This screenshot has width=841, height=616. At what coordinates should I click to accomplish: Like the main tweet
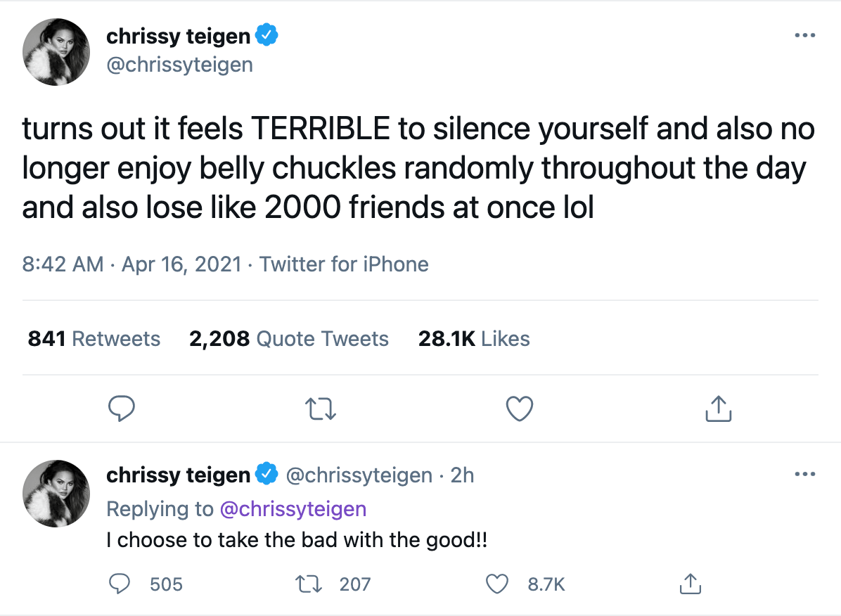click(x=519, y=408)
